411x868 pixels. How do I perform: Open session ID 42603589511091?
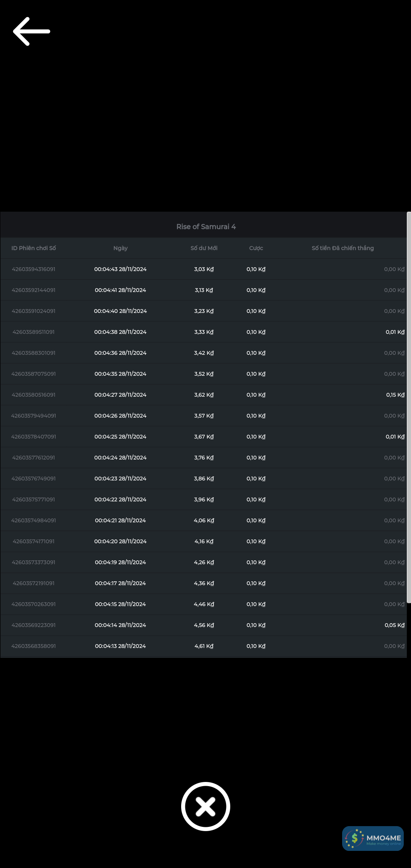(x=33, y=332)
